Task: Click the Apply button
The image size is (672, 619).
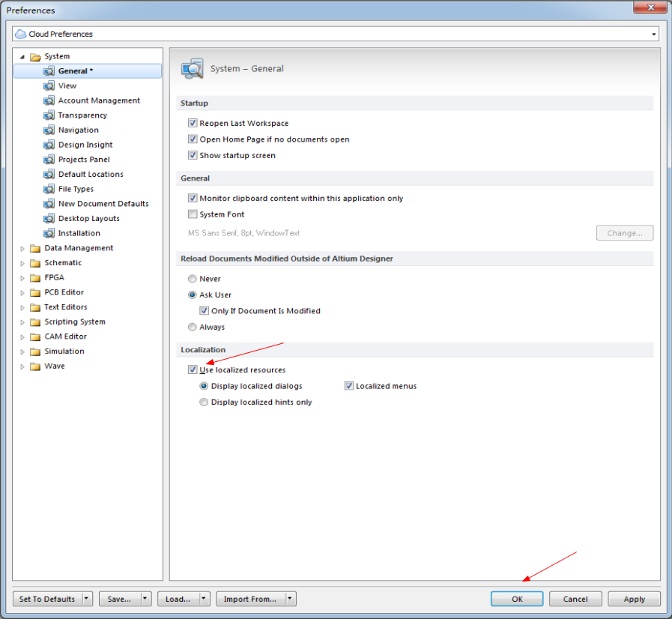Action: coord(634,599)
